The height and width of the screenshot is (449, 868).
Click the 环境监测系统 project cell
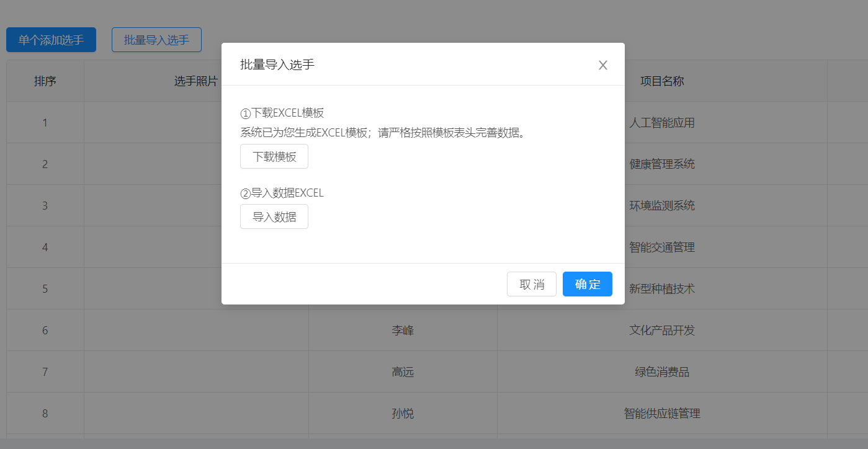[662, 205]
